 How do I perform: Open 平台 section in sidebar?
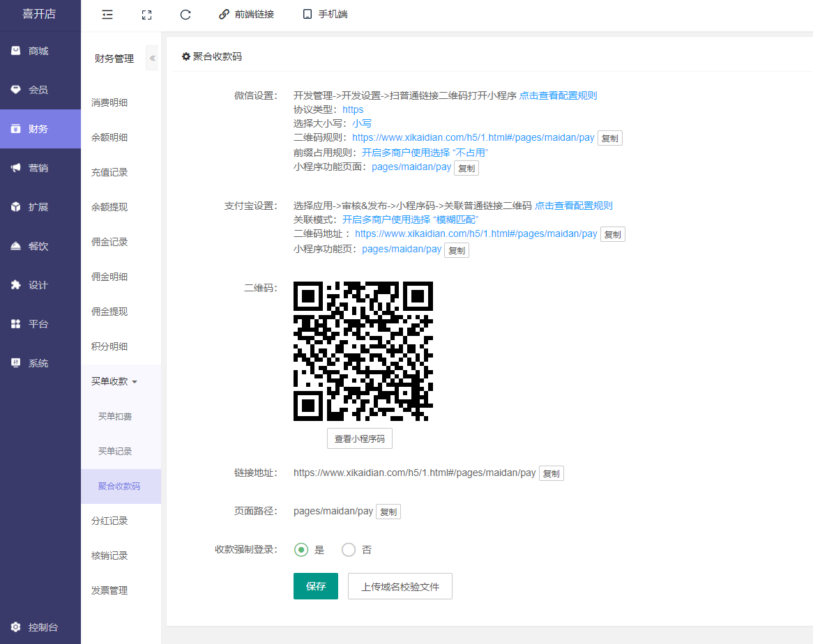(x=40, y=324)
